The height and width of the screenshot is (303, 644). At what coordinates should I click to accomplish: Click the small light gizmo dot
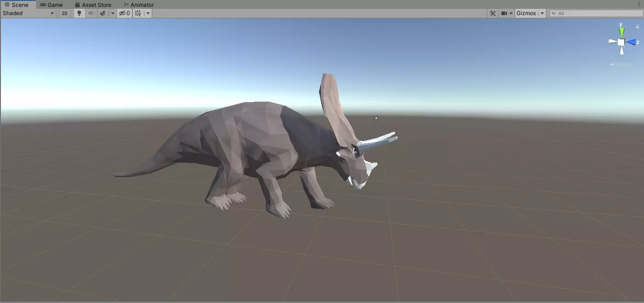tap(376, 118)
